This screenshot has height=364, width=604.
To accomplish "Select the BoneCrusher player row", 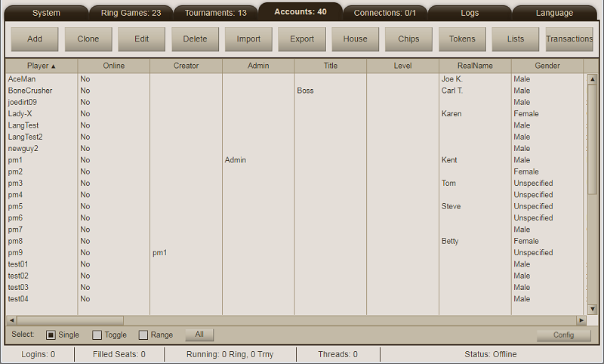I will (x=30, y=91).
